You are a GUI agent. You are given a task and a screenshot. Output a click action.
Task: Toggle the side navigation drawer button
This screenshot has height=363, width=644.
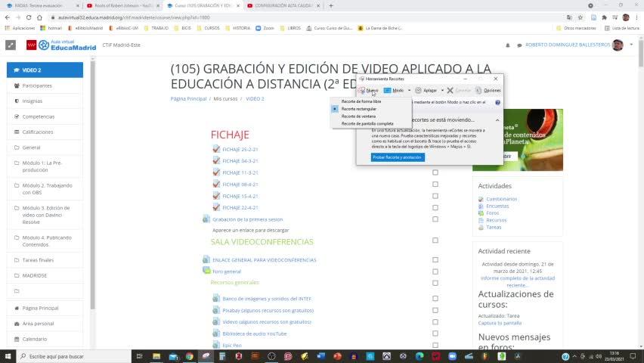coord(11,45)
